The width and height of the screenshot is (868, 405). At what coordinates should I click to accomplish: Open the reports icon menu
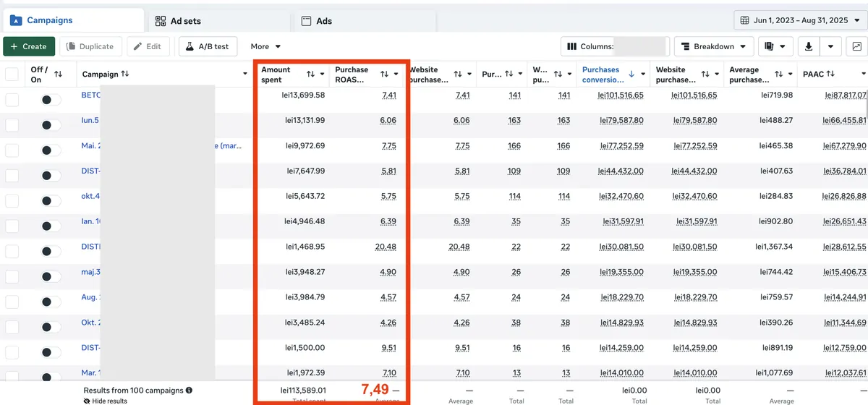coord(775,46)
